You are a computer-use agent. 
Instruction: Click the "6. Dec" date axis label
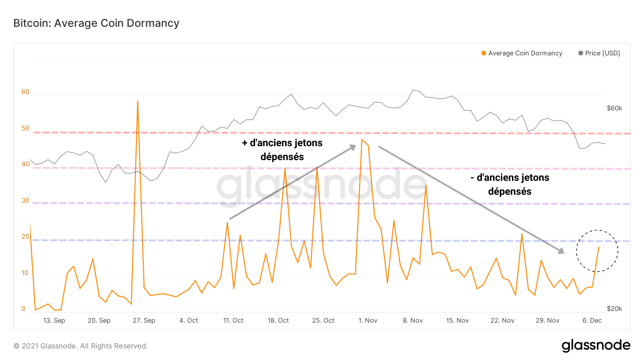click(592, 321)
